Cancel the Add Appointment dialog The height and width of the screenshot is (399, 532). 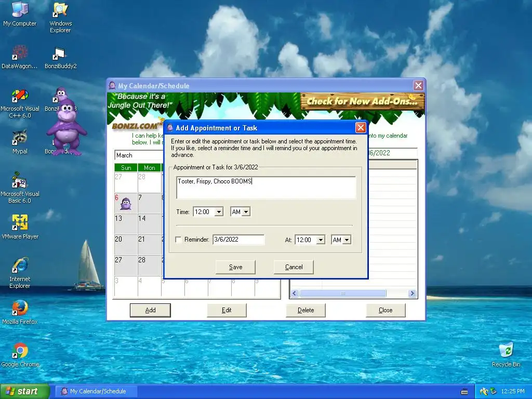tap(294, 267)
